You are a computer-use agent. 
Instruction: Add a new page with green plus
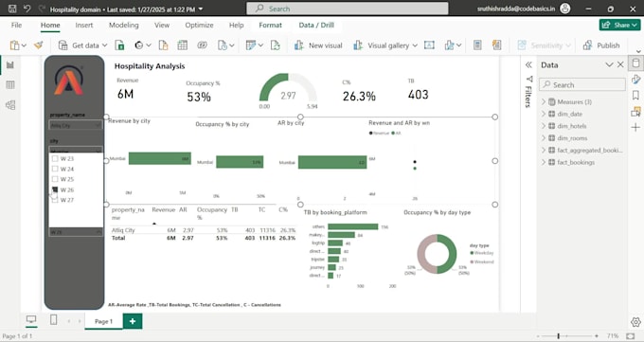click(x=133, y=321)
